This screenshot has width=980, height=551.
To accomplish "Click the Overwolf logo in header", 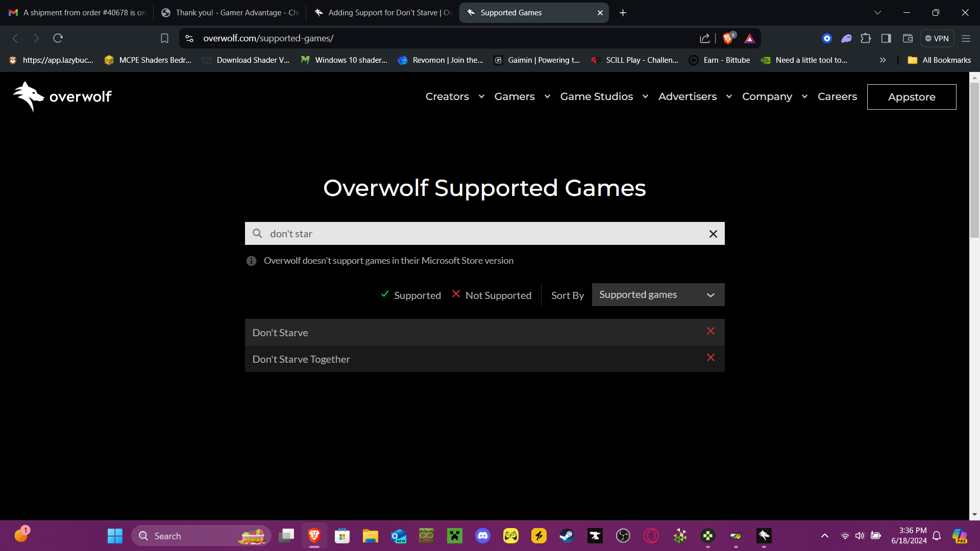I will (62, 96).
